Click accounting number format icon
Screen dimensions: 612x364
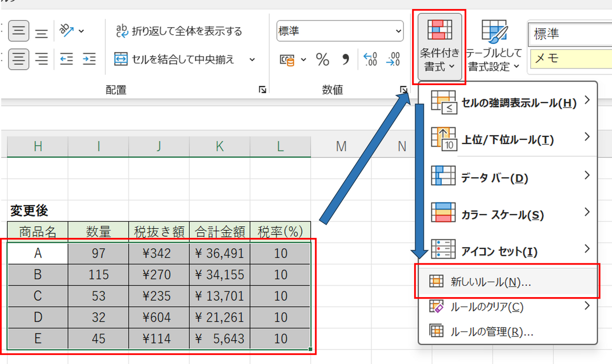coord(287,60)
